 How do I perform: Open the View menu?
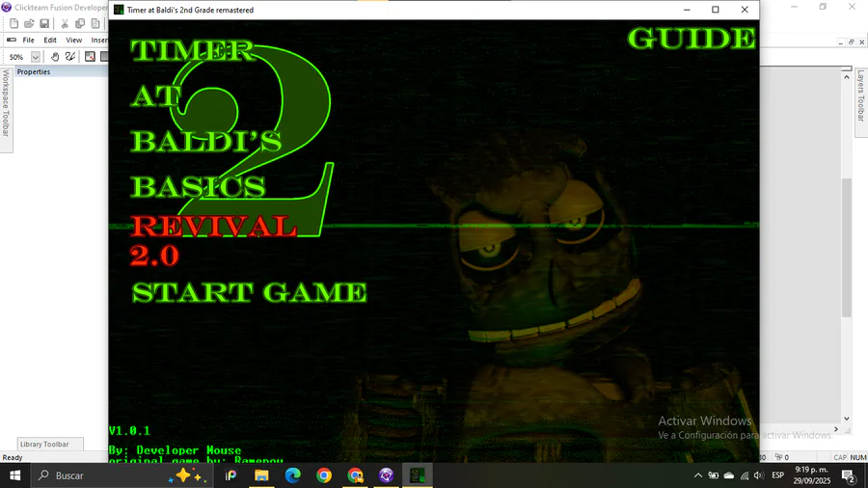pos(73,40)
